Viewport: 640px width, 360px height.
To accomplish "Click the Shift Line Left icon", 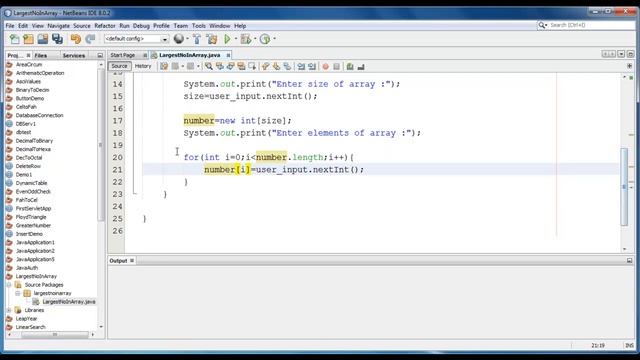I will click(301, 66).
